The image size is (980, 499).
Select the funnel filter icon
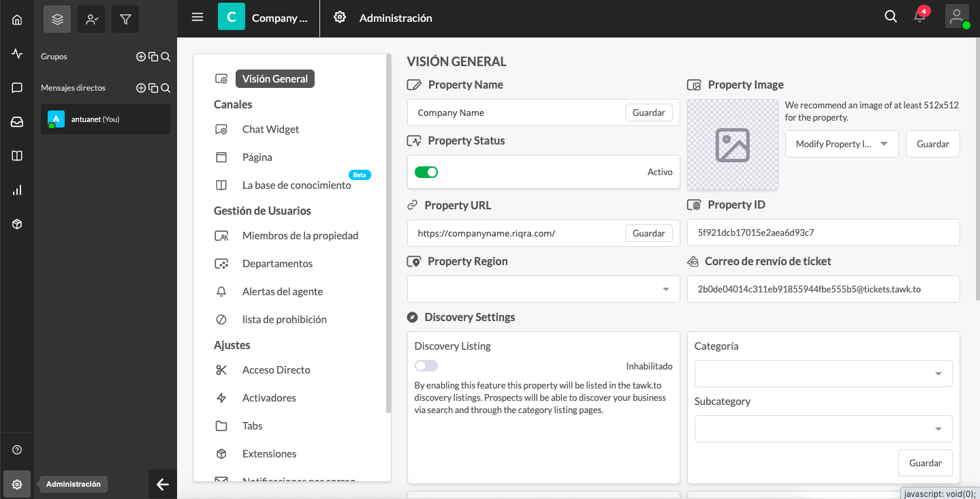[x=125, y=19]
